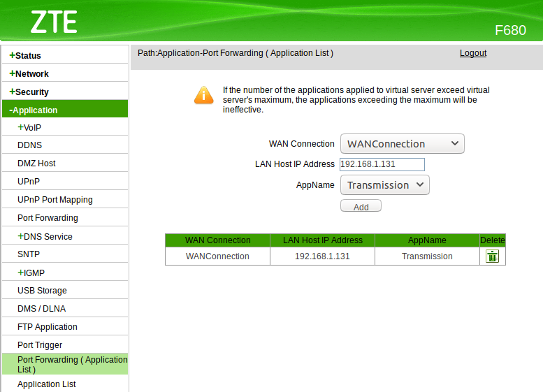Open the AppName dropdown
The image size is (543, 392).
384,185
